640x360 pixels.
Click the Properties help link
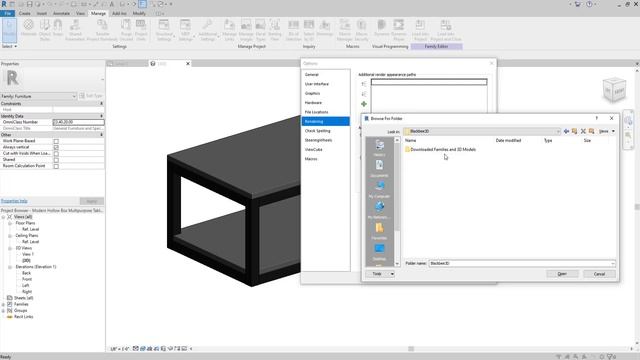pos(14,201)
